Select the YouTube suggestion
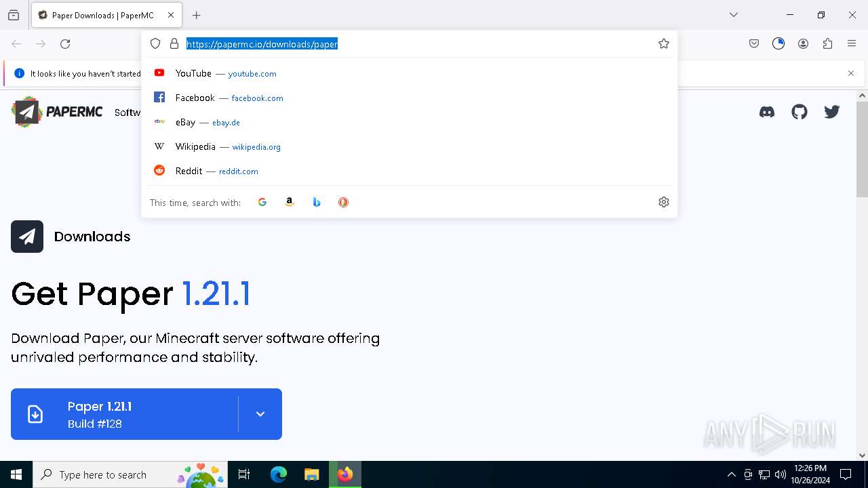 point(410,73)
